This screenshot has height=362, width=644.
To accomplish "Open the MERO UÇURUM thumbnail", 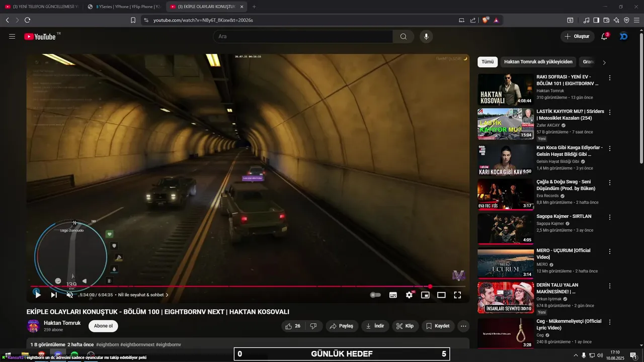I will point(505,263).
